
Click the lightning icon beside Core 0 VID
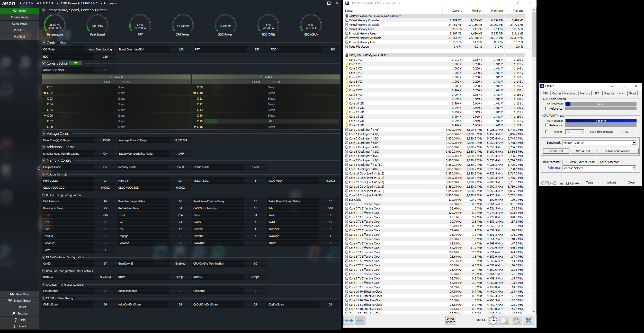[346, 60]
